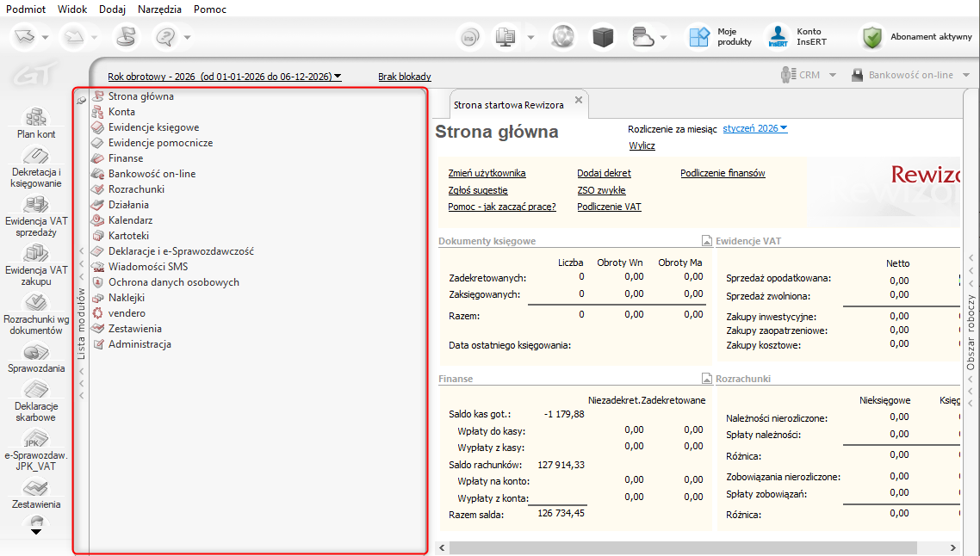980x556 pixels.
Task: Select Konto module in list
Action: tap(121, 112)
